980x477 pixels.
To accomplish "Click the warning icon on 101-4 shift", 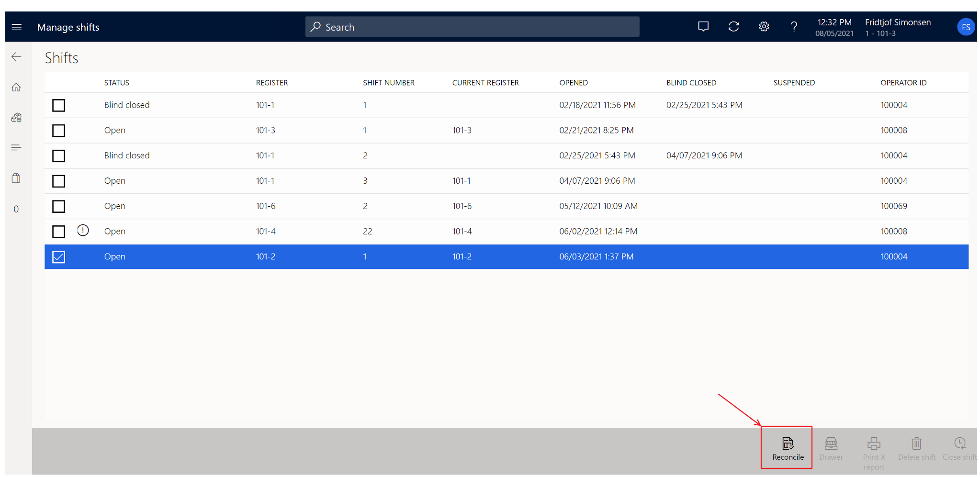I will point(83,231).
